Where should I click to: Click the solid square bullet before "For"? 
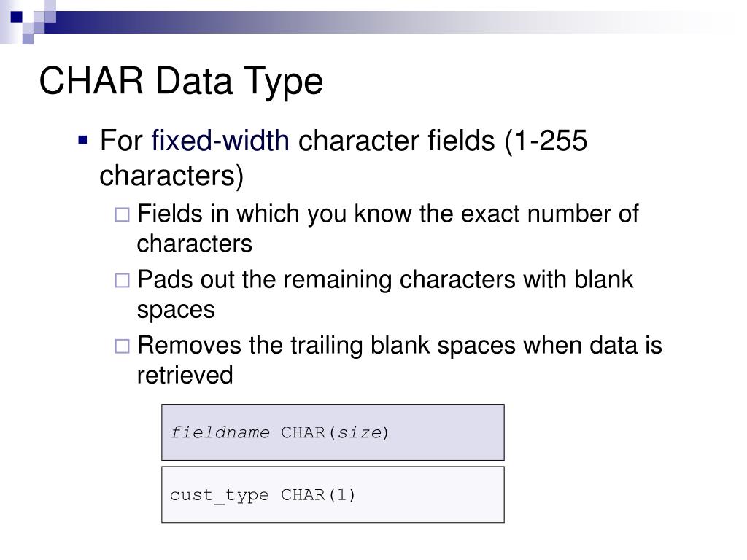[83, 141]
